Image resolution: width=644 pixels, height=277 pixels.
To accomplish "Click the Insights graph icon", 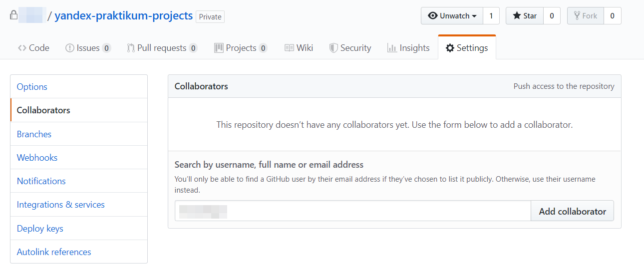I will pos(392,48).
